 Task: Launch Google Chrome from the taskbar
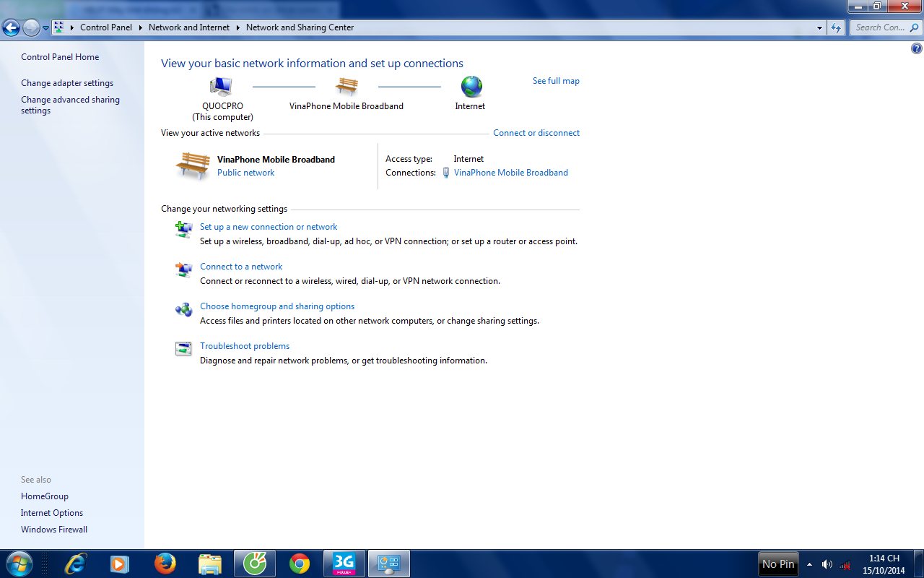click(x=299, y=564)
